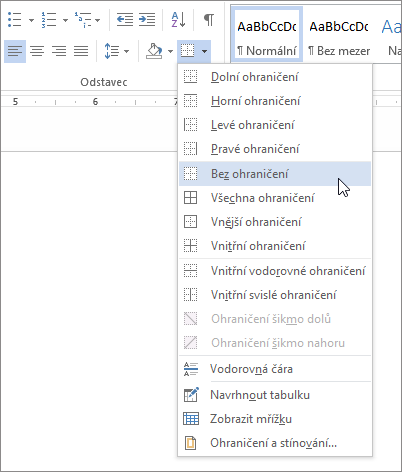Screen dimensions: 402x472
Task: Open Ohraničení a stínování dialog
Action: [x=275, y=443]
